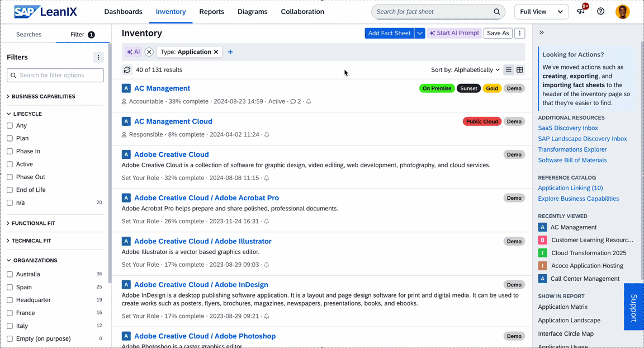Viewport: 644px width, 348px height.
Task: Switch to table grid view
Action: (x=519, y=70)
